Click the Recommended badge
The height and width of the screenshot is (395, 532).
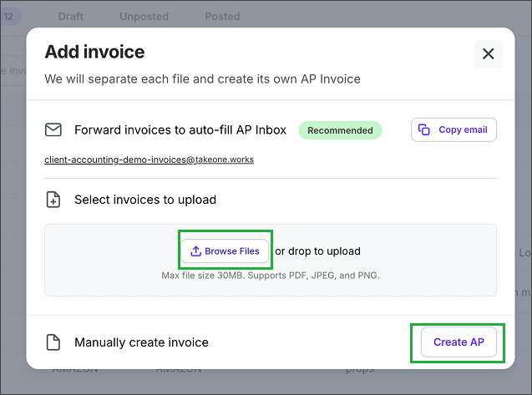click(x=340, y=130)
